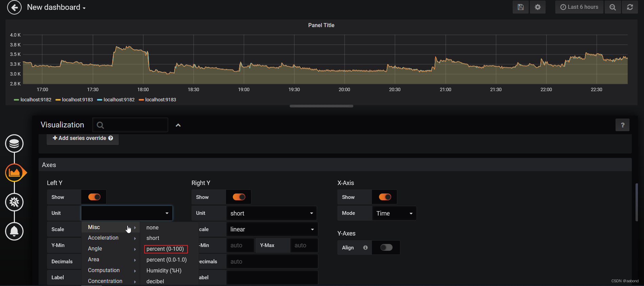
Task: Click the Align info icon
Action: click(x=365, y=248)
